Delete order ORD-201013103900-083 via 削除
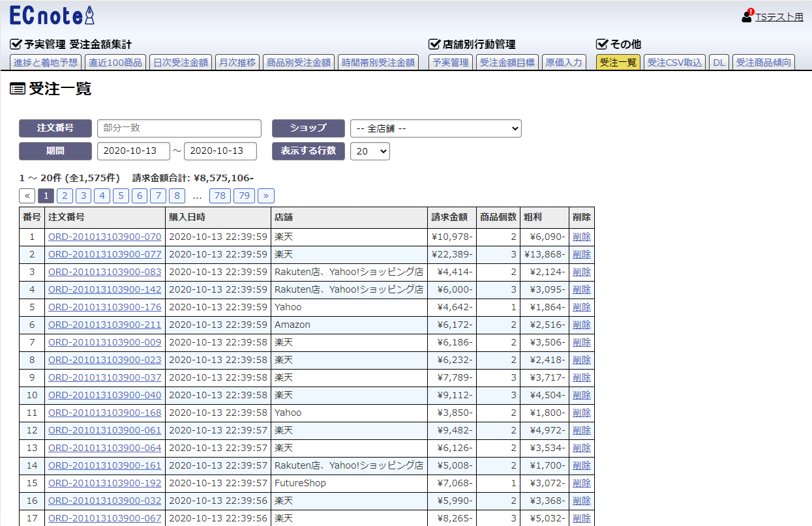Viewport: 812px width, 526px height. point(582,272)
